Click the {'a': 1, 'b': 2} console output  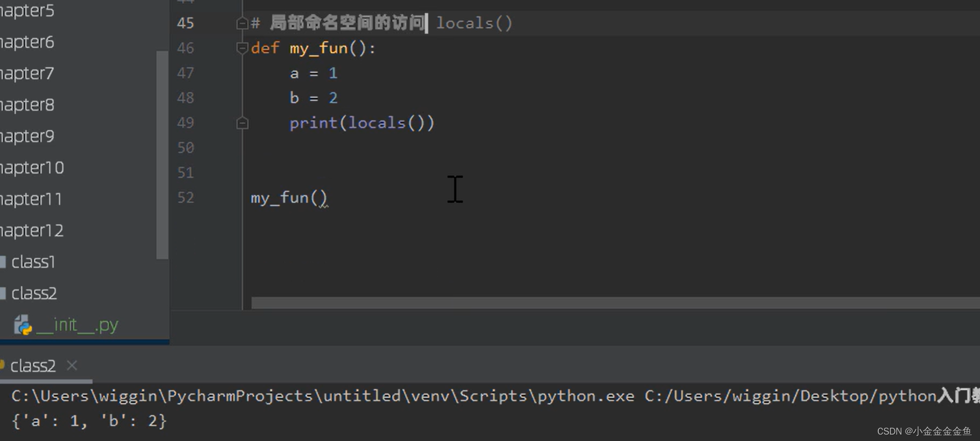tap(89, 421)
